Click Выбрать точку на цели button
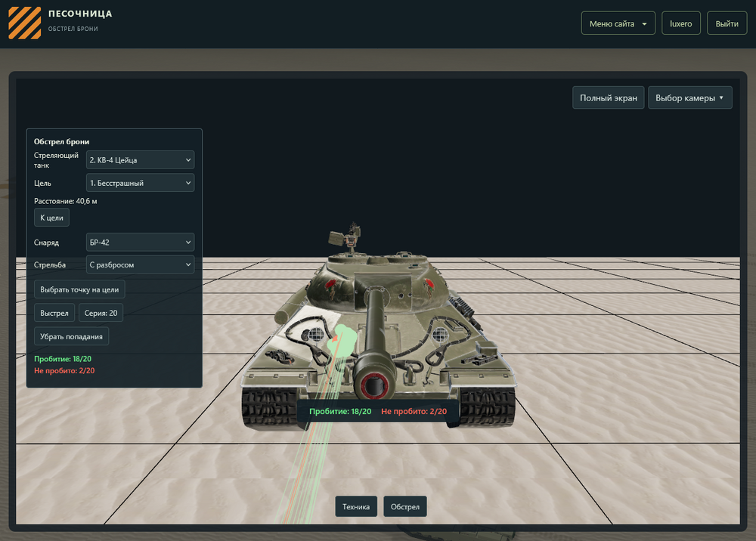This screenshot has height=541, width=756. [x=79, y=289]
